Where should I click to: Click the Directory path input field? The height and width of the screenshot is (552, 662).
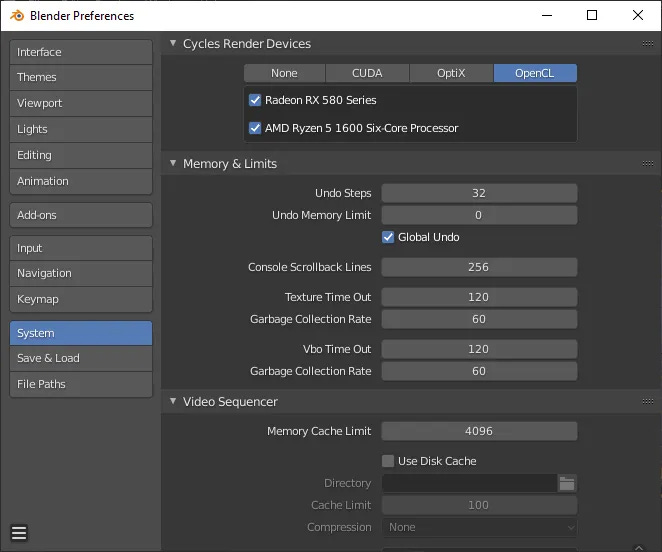pyautogui.click(x=469, y=483)
